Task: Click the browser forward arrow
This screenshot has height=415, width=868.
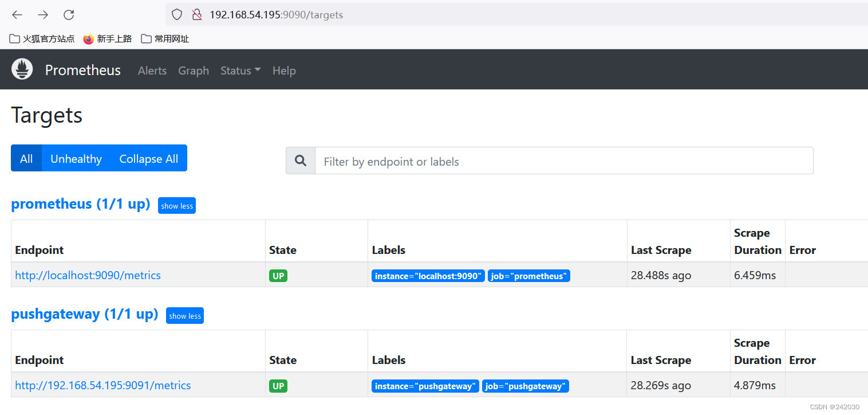Action: [43, 15]
